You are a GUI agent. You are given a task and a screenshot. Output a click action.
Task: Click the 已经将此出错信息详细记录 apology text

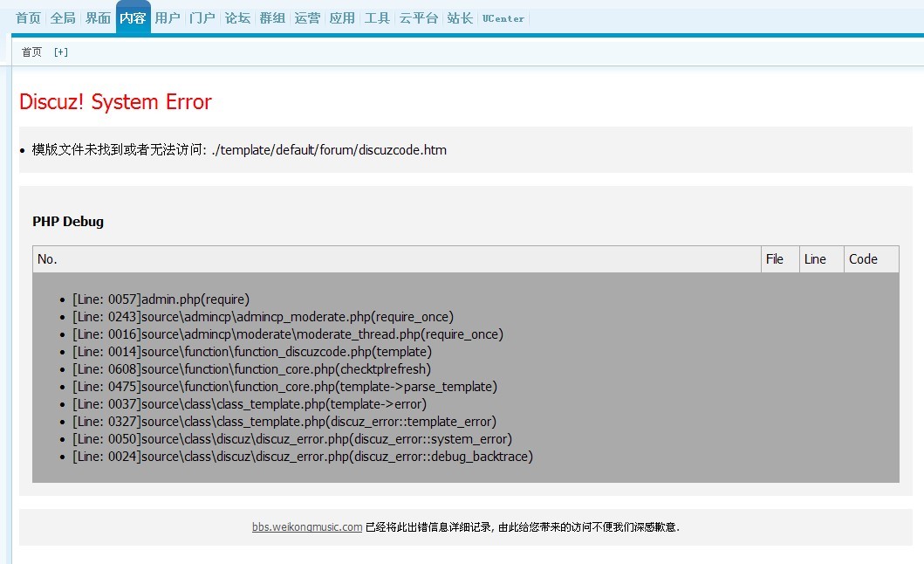tap(523, 526)
